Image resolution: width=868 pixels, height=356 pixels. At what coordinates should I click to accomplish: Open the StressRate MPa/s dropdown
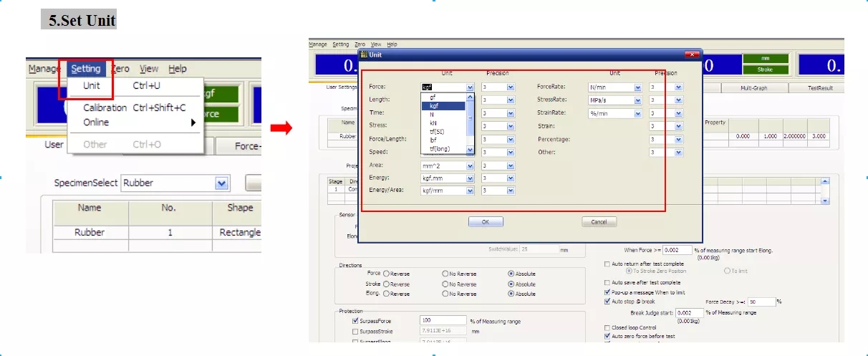click(x=637, y=100)
